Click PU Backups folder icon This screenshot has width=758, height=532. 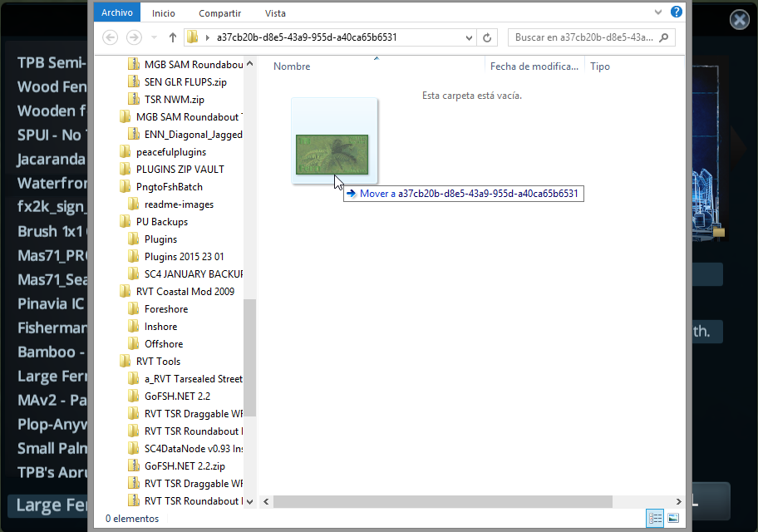coord(125,221)
